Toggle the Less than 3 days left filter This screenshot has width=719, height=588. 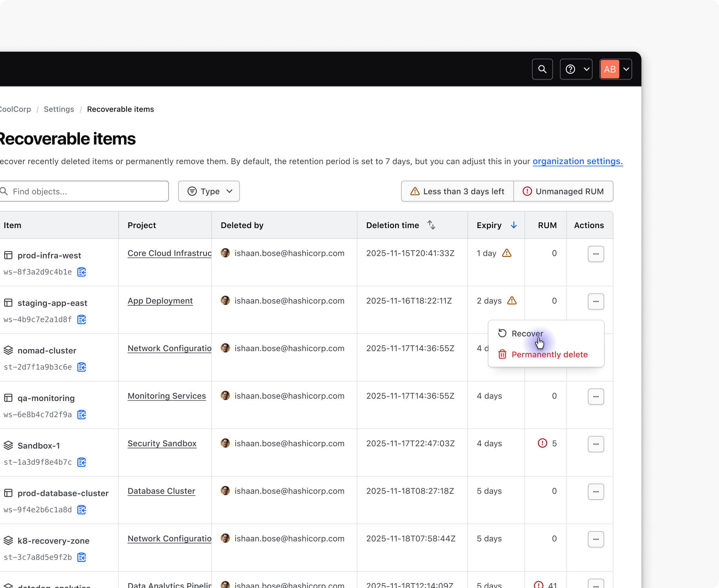[x=457, y=191]
